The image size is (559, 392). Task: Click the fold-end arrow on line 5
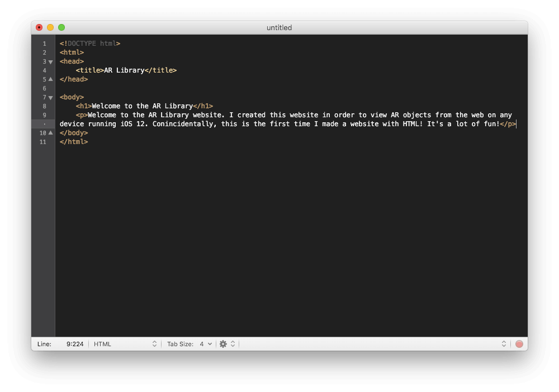click(50, 79)
